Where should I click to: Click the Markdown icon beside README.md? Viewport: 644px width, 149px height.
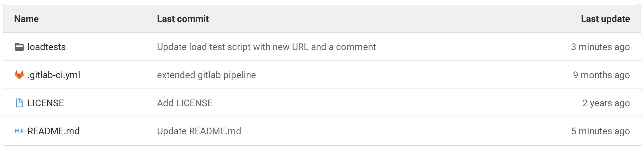tap(19, 131)
